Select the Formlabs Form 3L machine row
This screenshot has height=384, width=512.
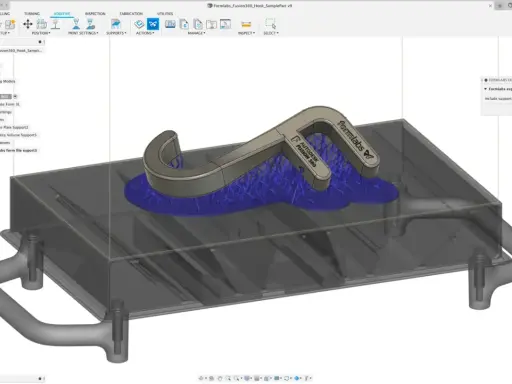(10, 104)
